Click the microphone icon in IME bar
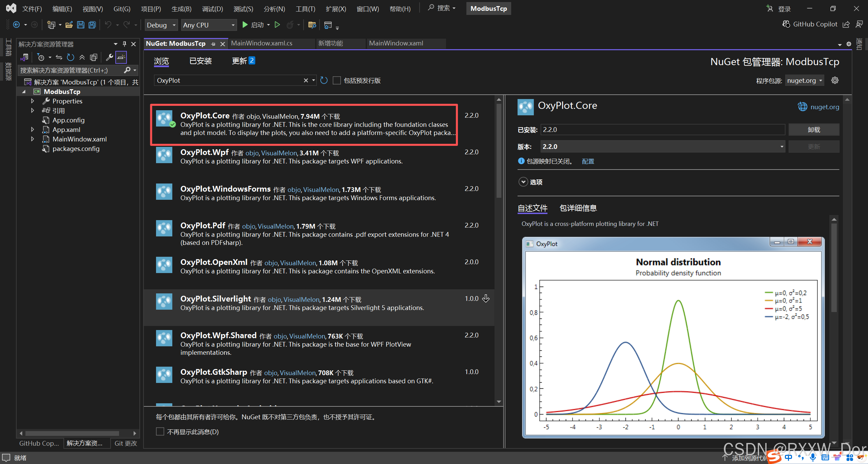 click(813, 457)
